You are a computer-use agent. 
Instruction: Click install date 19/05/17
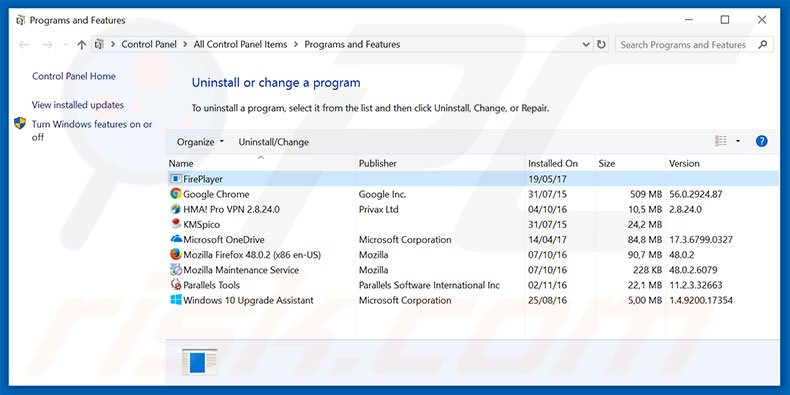(x=547, y=179)
